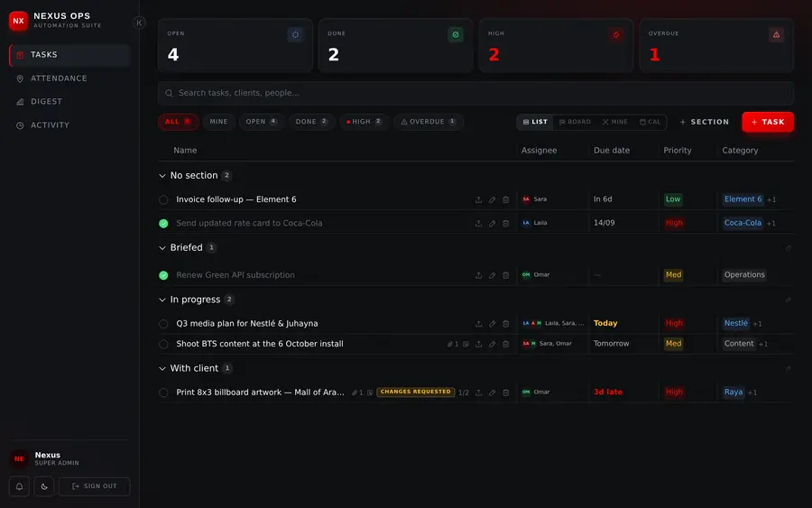The width and height of the screenshot is (812, 508).
Task: Edit the Print billboard artwork task
Action: click(x=492, y=393)
